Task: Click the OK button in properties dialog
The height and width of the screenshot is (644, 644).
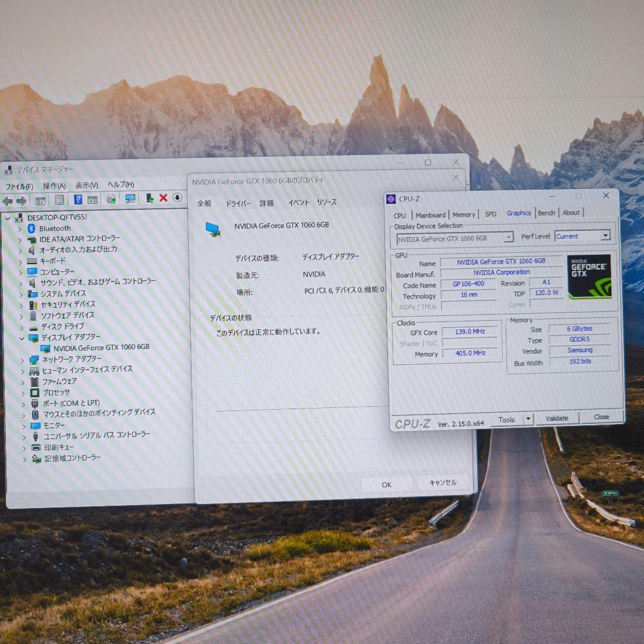Action: [x=386, y=484]
